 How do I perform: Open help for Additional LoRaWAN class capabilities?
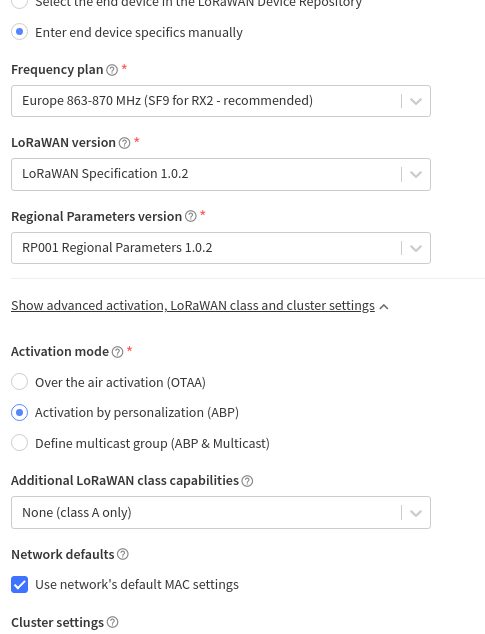[x=247, y=481]
